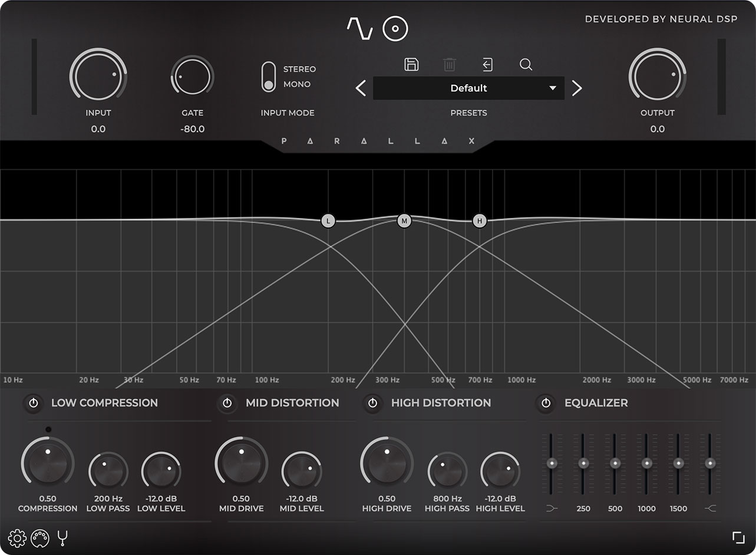
Task: Click the Low Pass knob
Action: point(108,471)
